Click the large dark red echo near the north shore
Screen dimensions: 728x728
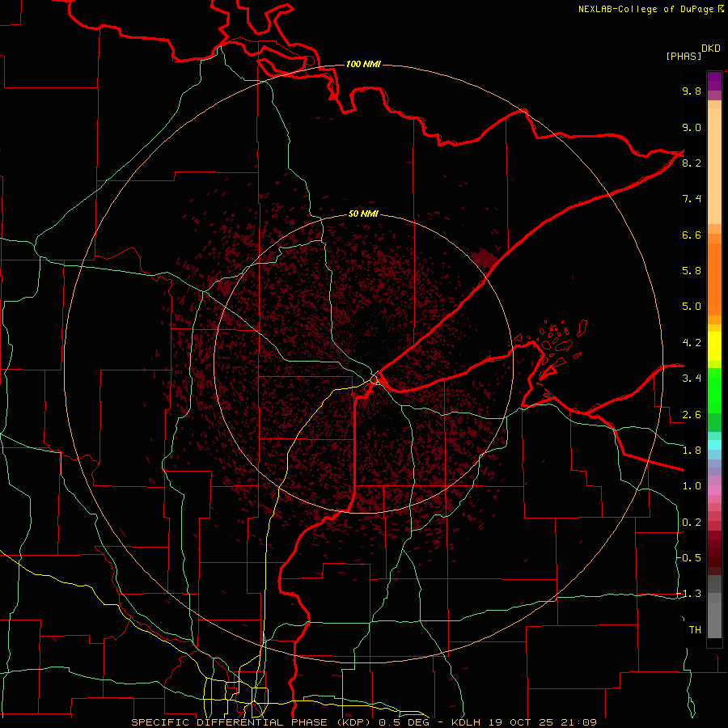pos(484,258)
